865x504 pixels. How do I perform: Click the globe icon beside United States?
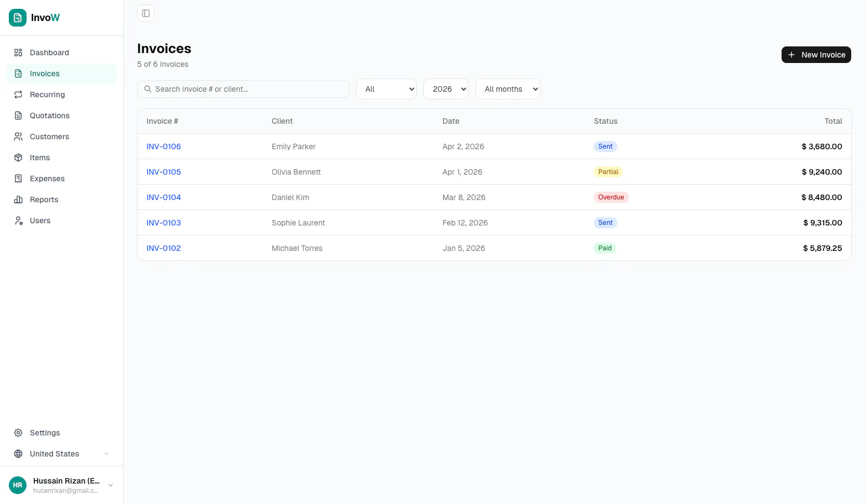click(18, 454)
